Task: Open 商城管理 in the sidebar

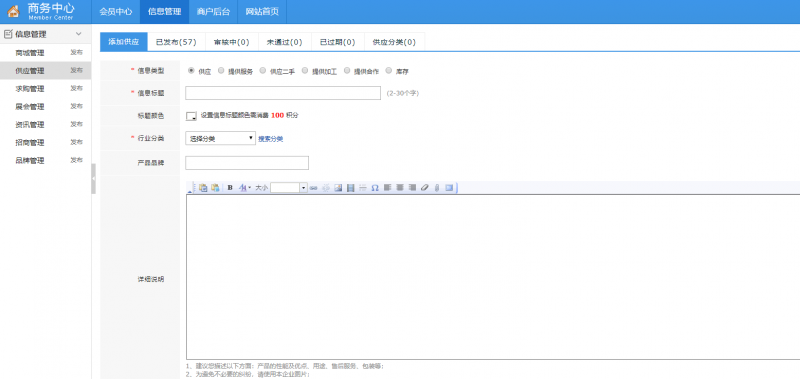Action: (30, 53)
